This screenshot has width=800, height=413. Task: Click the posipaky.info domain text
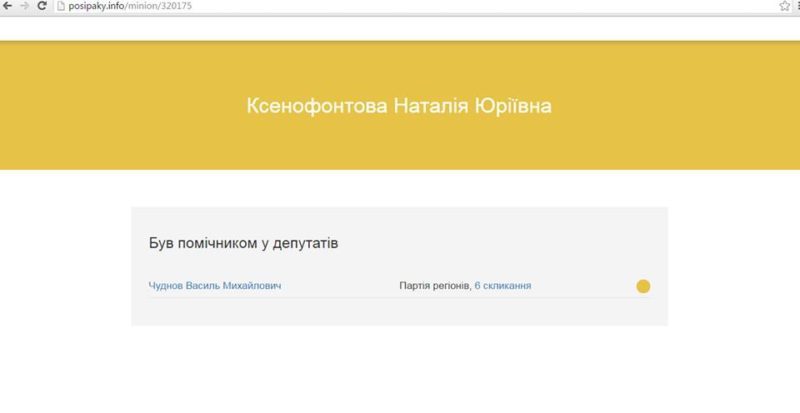96,6
